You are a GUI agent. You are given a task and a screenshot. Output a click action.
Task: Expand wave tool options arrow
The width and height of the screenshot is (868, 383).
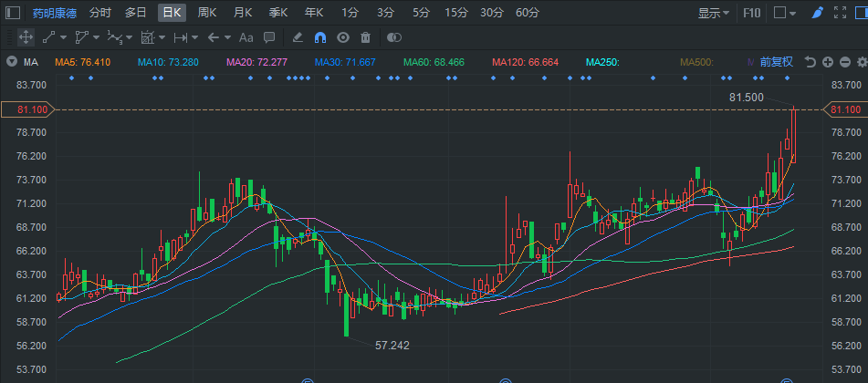click(129, 37)
